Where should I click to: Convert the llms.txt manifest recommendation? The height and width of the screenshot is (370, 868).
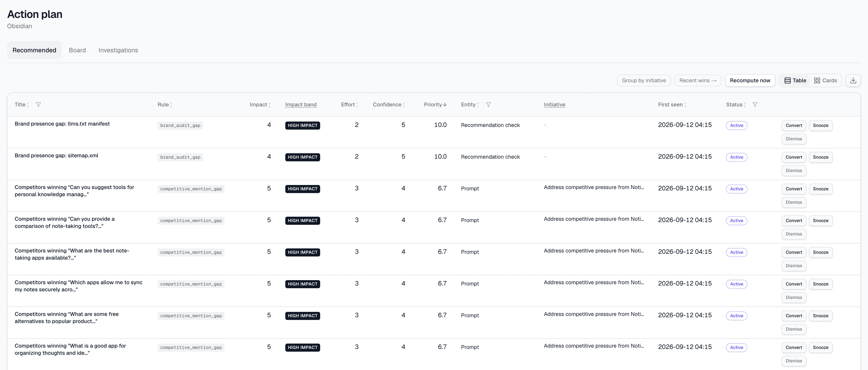click(x=794, y=126)
